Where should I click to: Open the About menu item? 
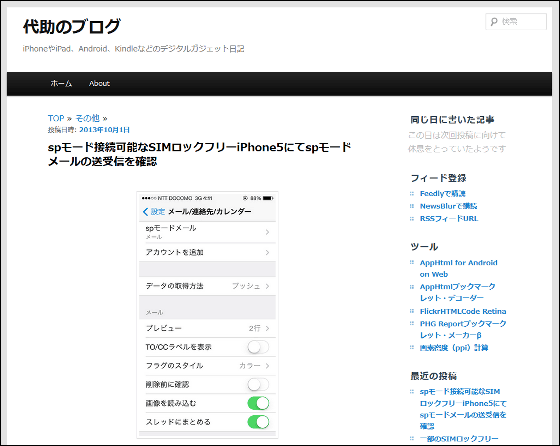[x=99, y=84]
